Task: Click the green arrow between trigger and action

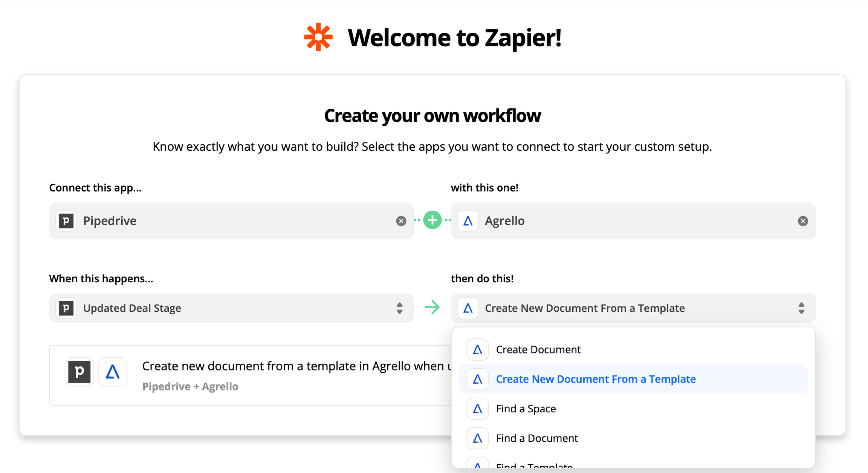Action: pyautogui.click(x=432, y=308)
